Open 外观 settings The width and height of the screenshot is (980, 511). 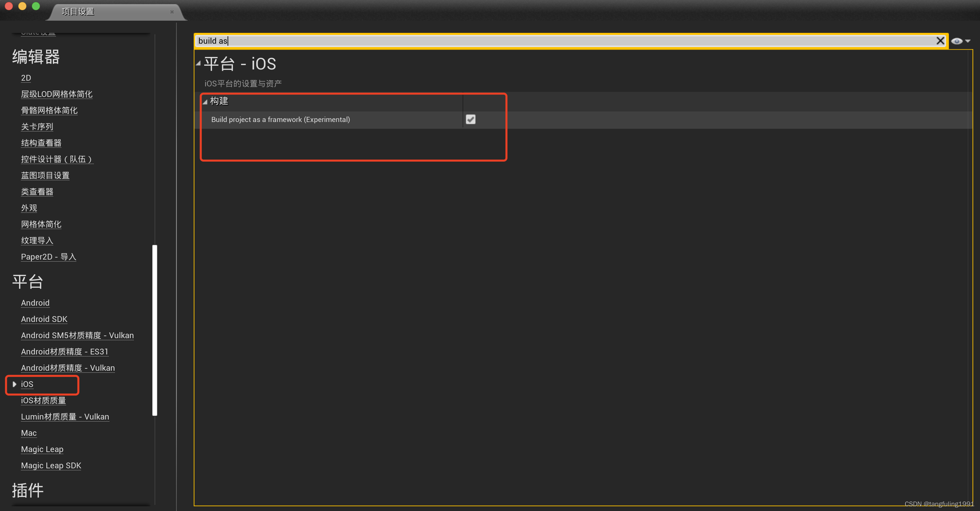(x=29, y=208)
